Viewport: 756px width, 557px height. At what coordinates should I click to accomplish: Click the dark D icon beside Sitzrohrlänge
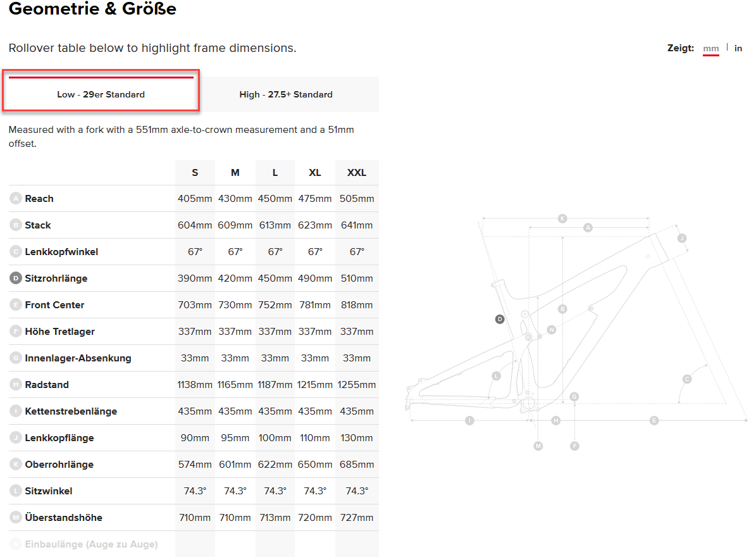pos(16,278)
